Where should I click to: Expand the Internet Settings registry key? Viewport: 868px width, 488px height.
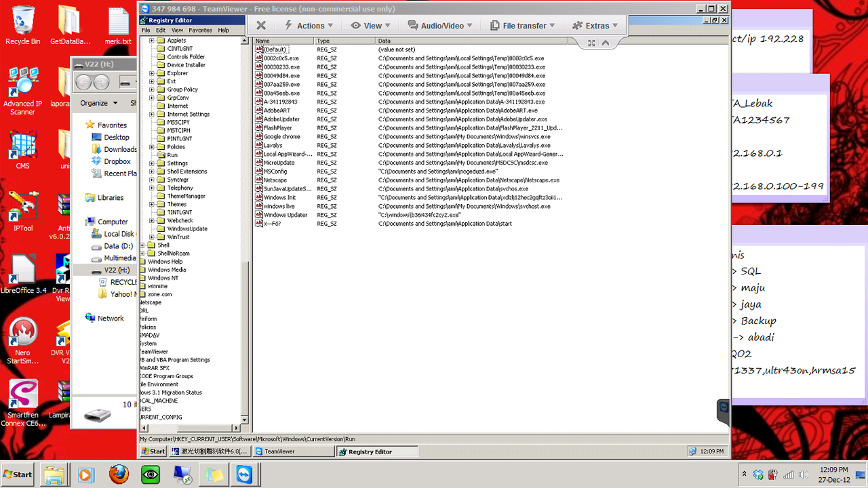(x=152, y=115)
